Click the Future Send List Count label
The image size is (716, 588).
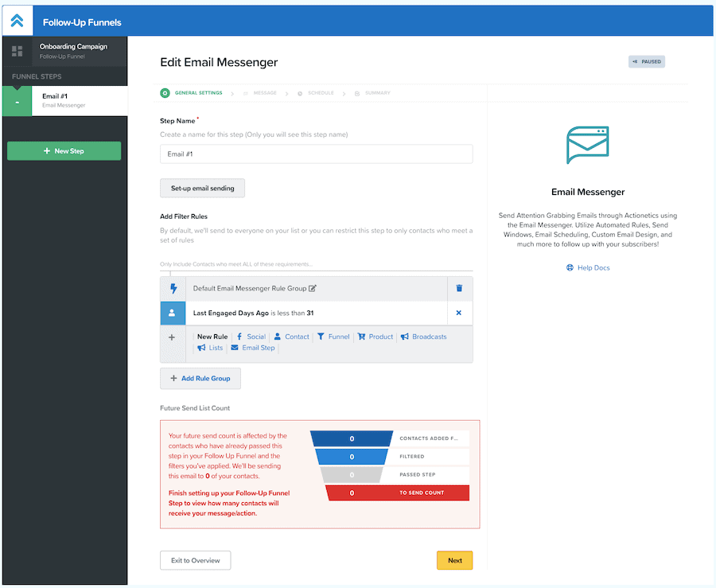tap(195, 408)
